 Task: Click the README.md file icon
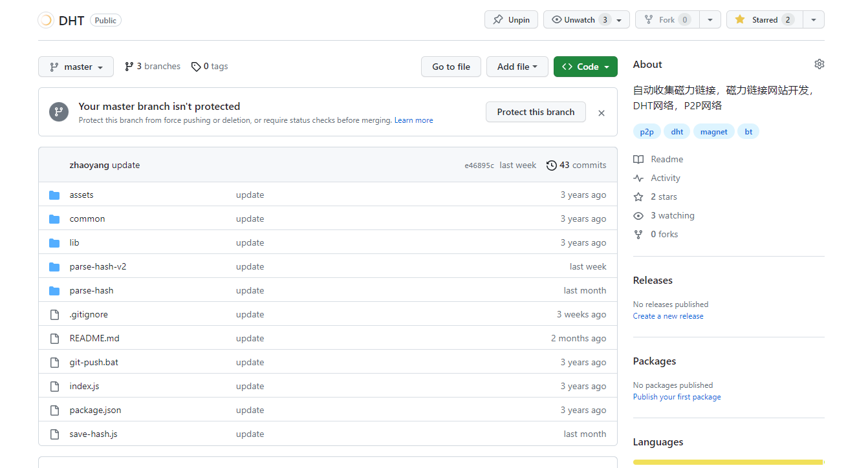54,339
